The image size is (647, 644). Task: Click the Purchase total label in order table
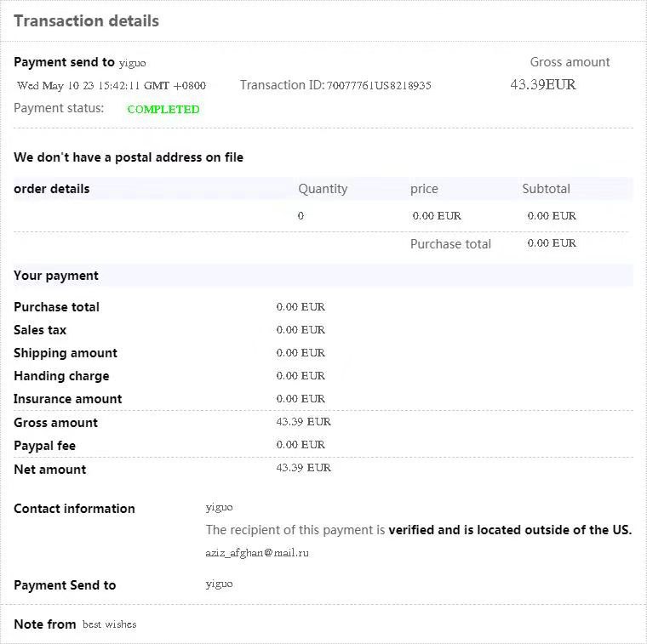(450, 244)
